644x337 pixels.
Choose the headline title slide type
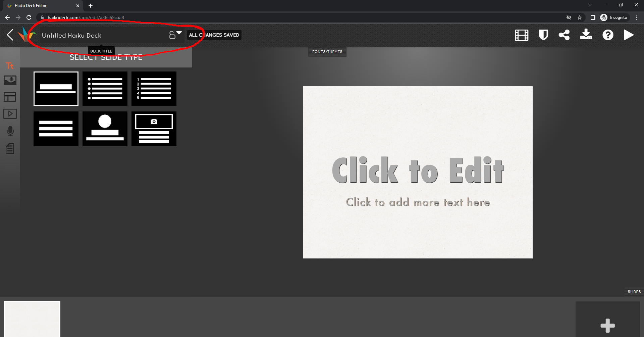coord(56,89)
